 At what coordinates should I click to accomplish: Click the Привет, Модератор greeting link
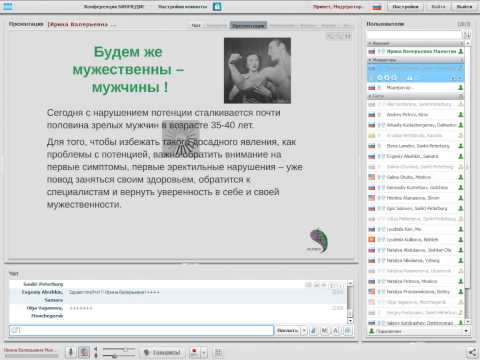tap(337, 7)
